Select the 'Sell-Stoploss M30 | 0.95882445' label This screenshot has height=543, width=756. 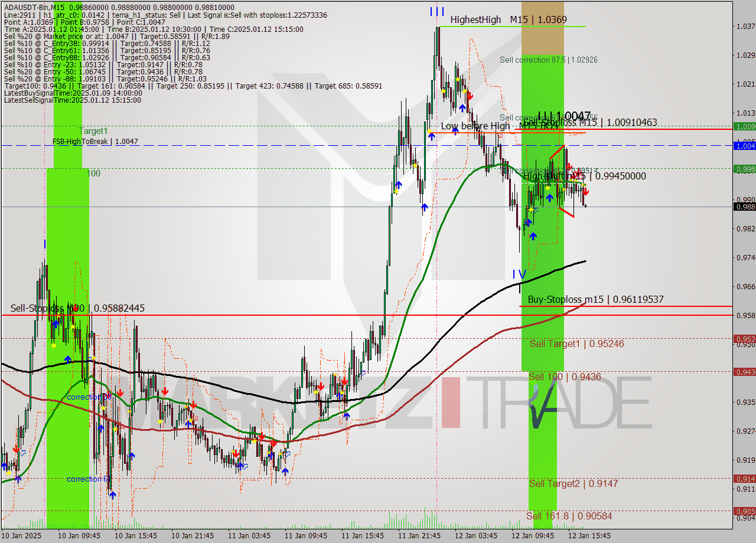point(77,308)
